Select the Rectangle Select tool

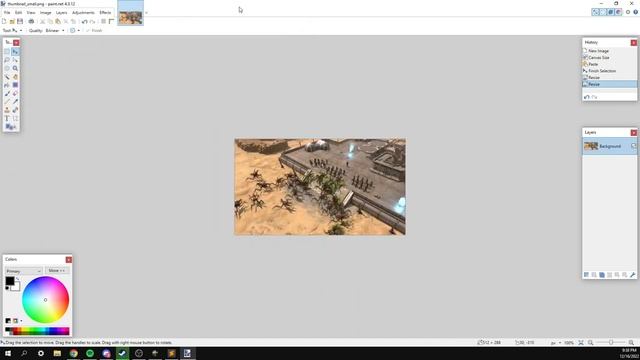[7, 52]
